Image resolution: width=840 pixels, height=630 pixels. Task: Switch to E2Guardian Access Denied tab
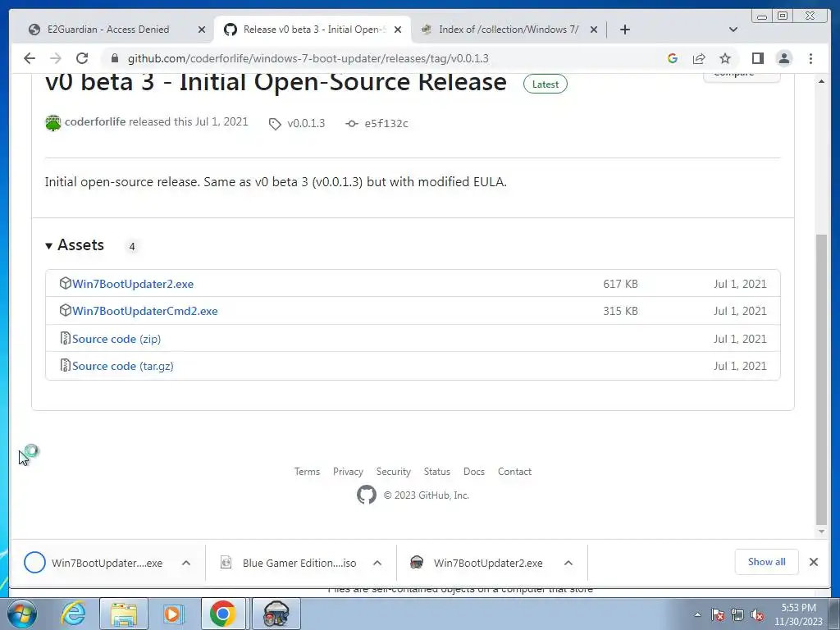tap(116, 30)
